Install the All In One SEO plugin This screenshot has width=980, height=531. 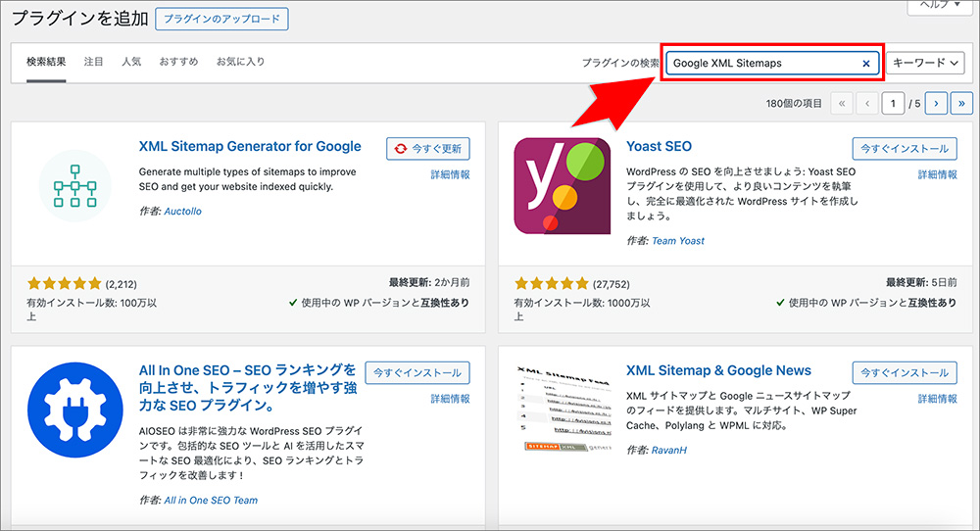pyautogui.click(x=417, y=373)
